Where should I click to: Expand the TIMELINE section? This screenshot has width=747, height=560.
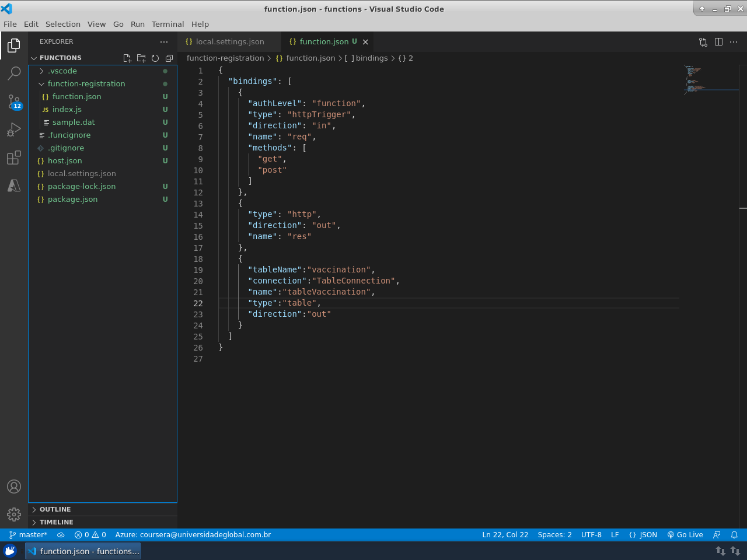coord(56,522)
